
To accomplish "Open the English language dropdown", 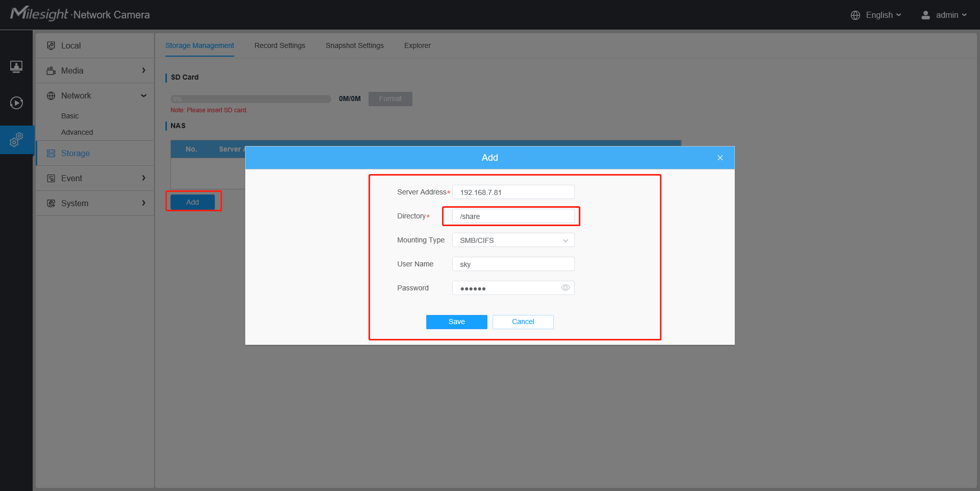I will (883, 15).
